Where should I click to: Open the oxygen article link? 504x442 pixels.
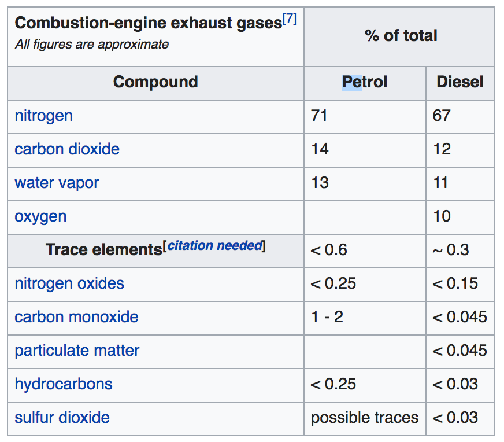pos(40,216)
